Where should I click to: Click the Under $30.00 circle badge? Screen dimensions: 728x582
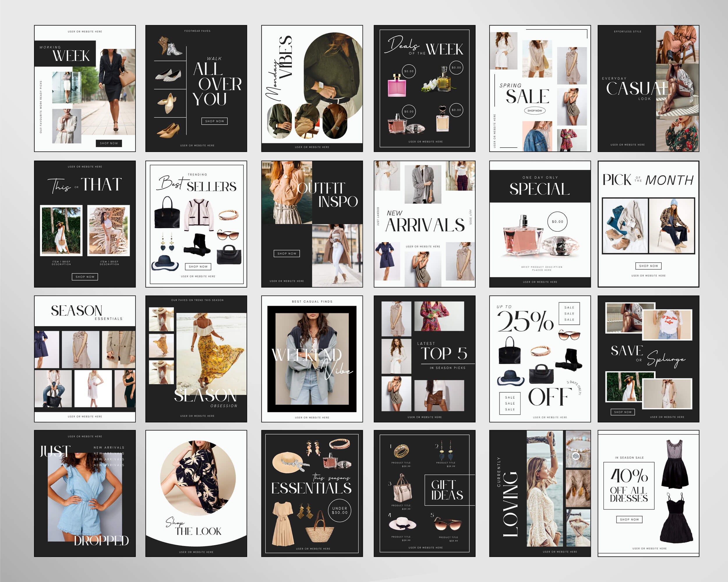[339, 510]
